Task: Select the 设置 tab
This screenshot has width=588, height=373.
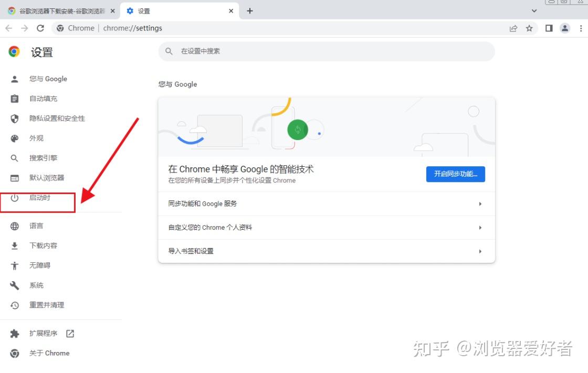Action: click(180, 11)
